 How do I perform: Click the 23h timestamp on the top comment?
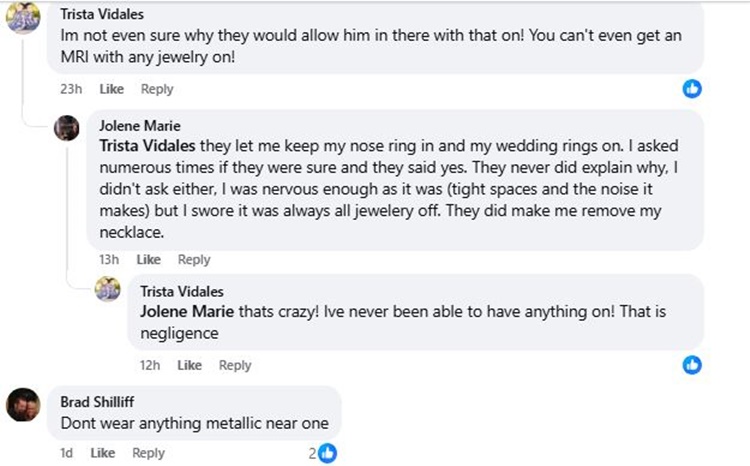pyautogui.click(x=69, y=89)
